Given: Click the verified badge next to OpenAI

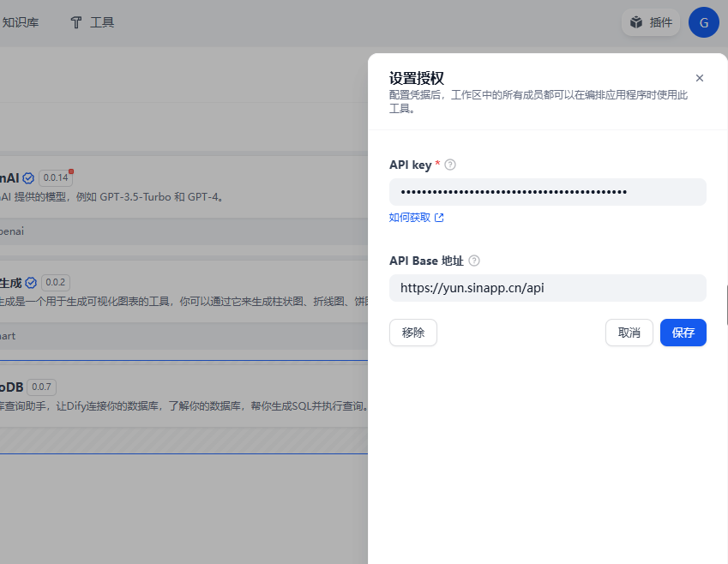Looking at the screenshot, I should [x=28, y=178].
